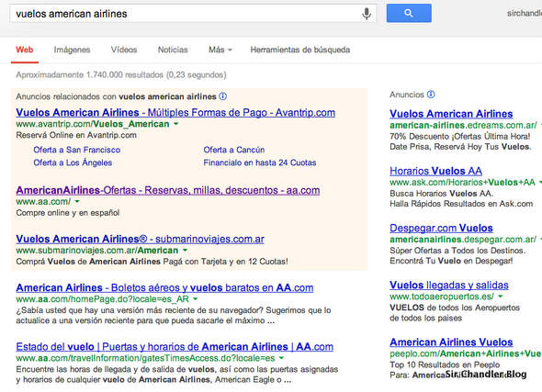Expand arrow beside aa.com/homePage.do URL
The width and height of the screenshot is (542, 392).
[196, 298]
